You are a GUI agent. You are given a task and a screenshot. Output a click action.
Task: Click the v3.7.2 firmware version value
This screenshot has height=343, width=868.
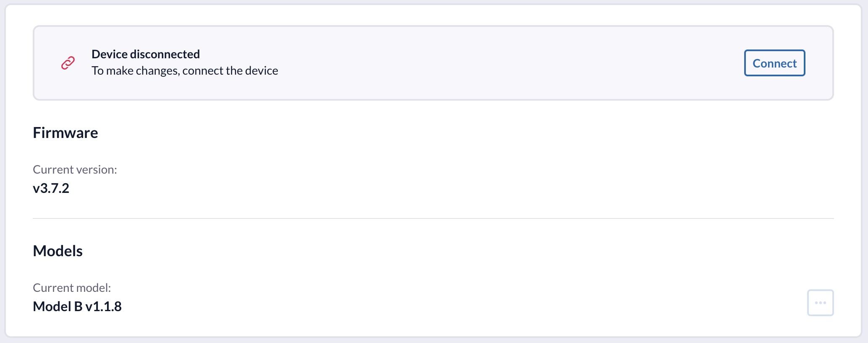[x=51, y=188]
